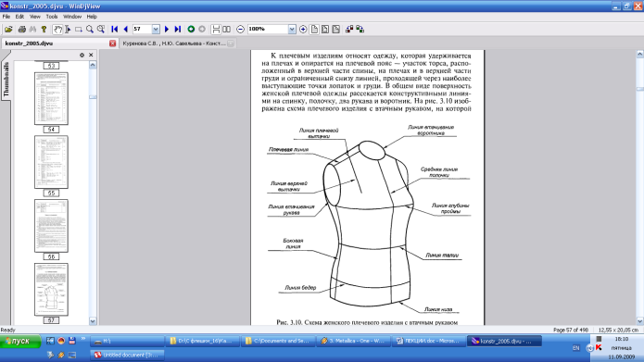Click the Print icon in toolbar
Image resolution: width=644 pixels, height=362 pixels.
click(21, 29)
